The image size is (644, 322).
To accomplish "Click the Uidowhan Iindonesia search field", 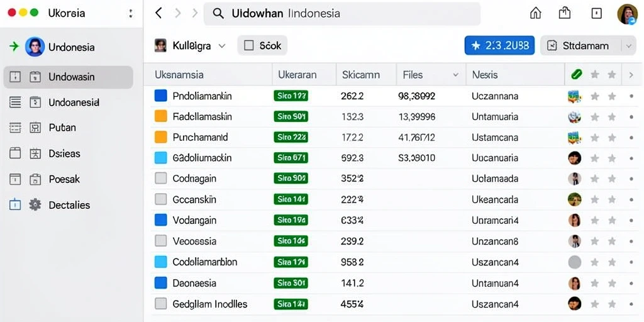I will pyautogui.click(x=342, y=14).
